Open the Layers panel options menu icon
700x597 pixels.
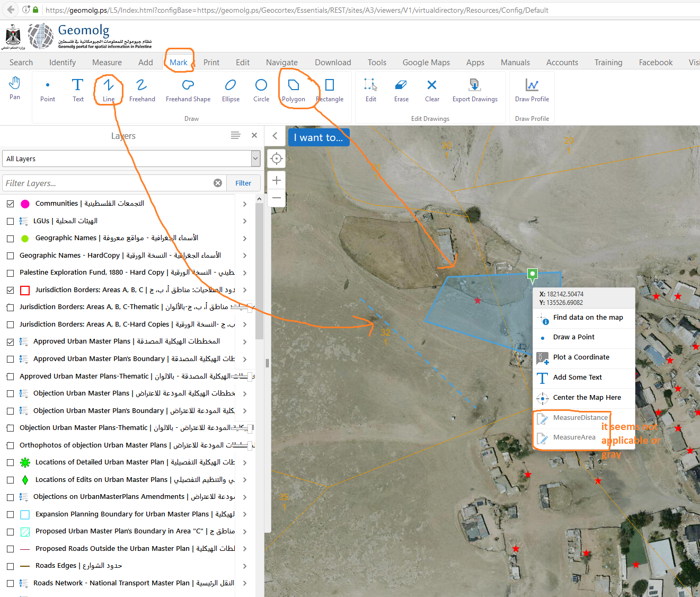click(x=236, y=136)
